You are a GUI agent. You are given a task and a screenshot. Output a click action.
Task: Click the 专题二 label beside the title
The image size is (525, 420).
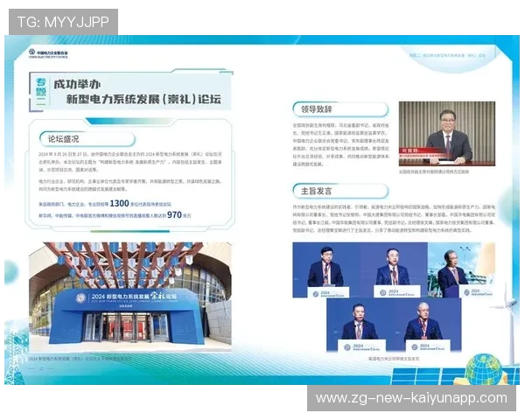pyautogui.click(x=41, y=93)
